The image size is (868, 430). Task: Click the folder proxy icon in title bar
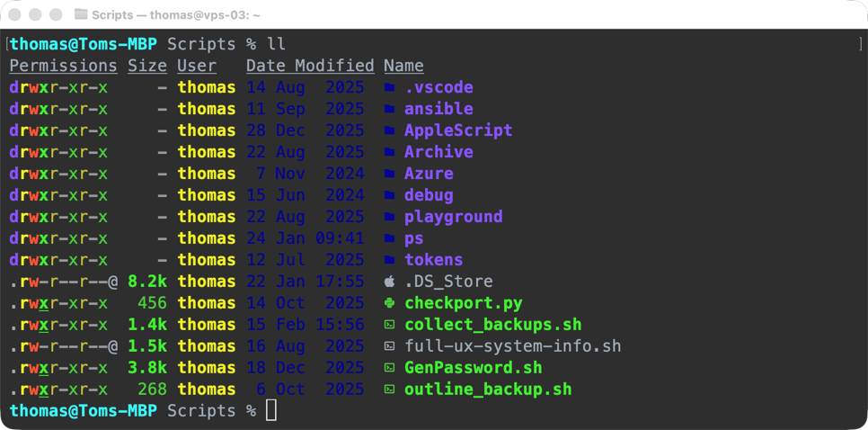coord(81,14)
